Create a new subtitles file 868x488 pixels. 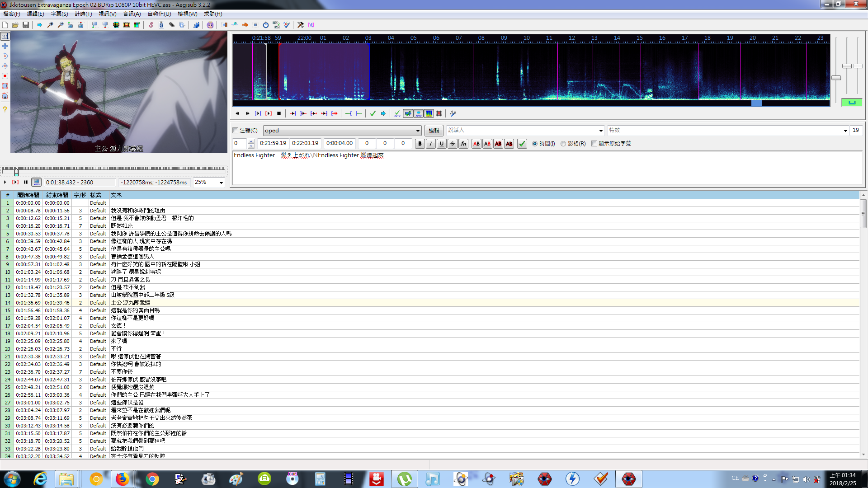click(5, 25)
